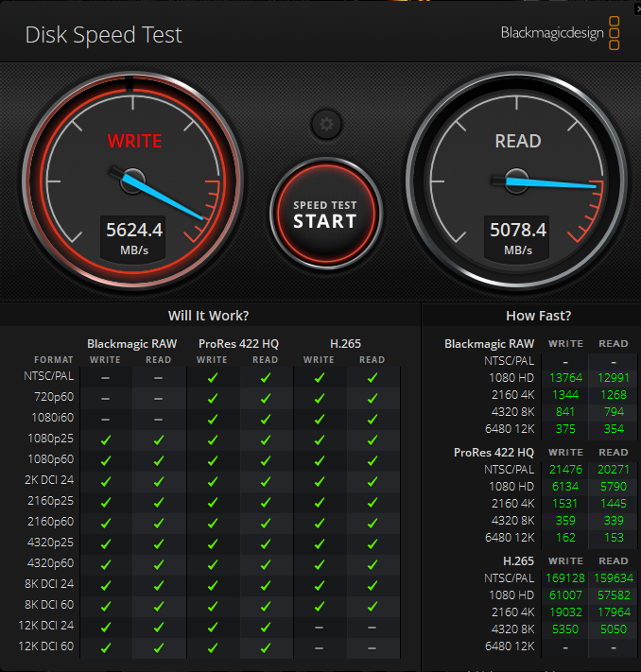Click the 2160p60 format row label
The image size is (641, 672).
pos(51,522)
